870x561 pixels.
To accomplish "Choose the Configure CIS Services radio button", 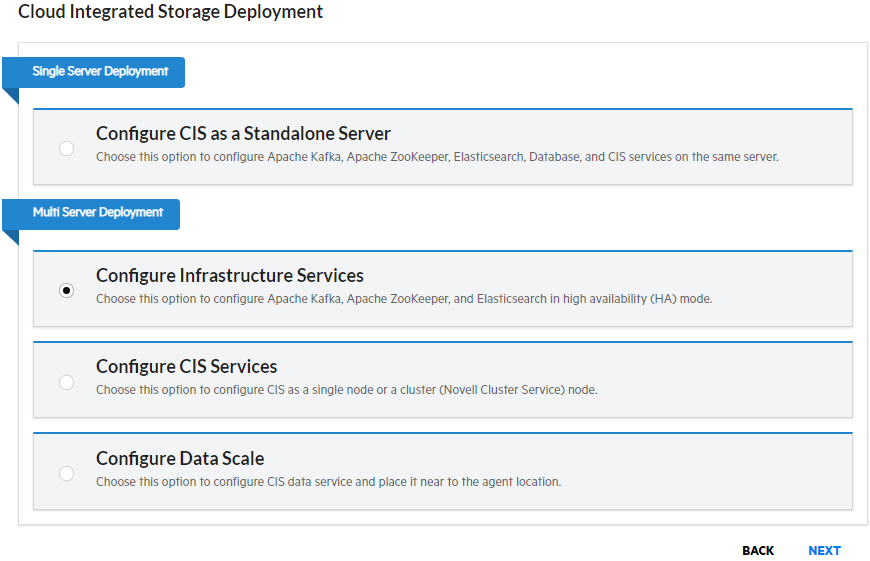I will click(66, 382).
